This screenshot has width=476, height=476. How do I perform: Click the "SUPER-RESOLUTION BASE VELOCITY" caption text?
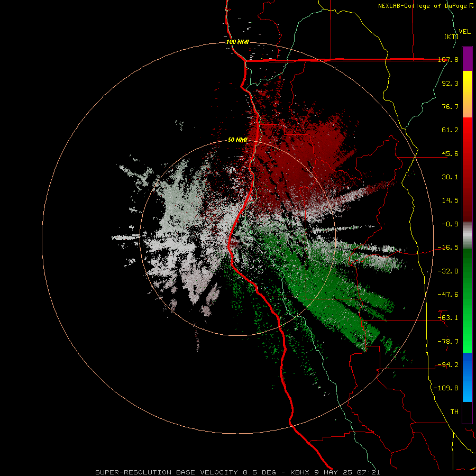(167, 472)
